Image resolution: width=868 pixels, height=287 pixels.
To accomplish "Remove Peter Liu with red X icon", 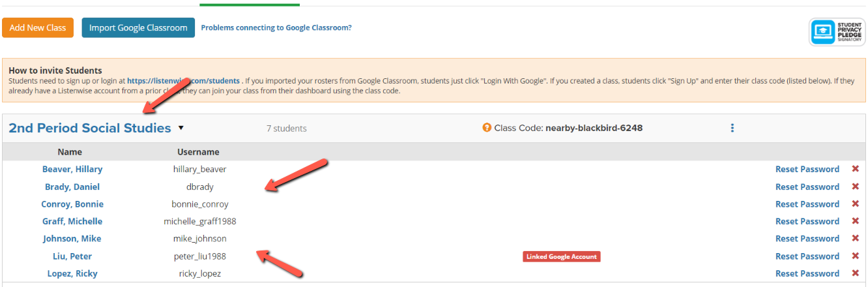I will point(856,256).
